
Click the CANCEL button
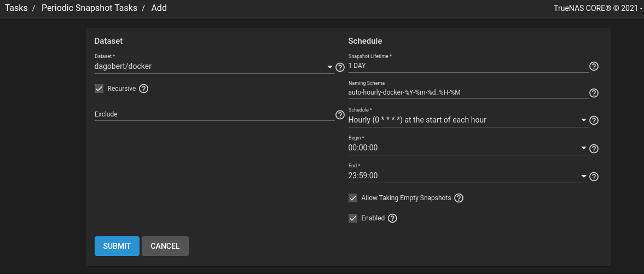165,246
